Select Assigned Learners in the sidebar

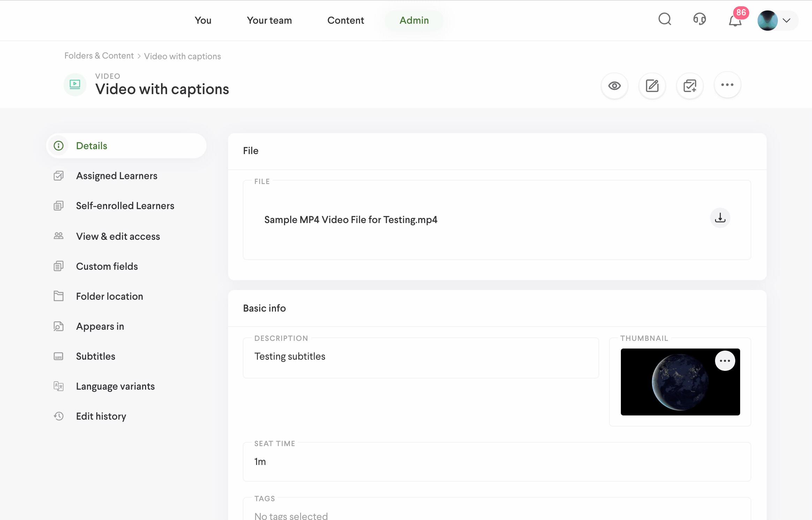tap(116, 176)
